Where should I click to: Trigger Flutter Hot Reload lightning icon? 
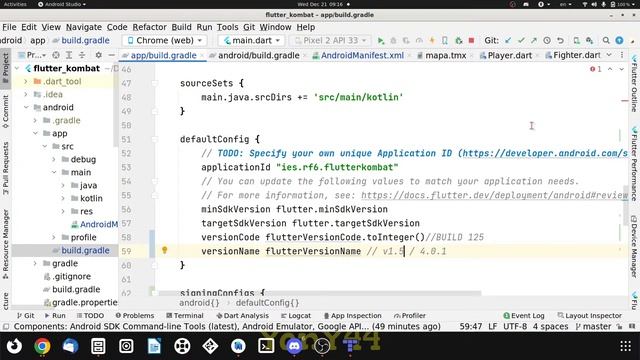coord(432,40)
